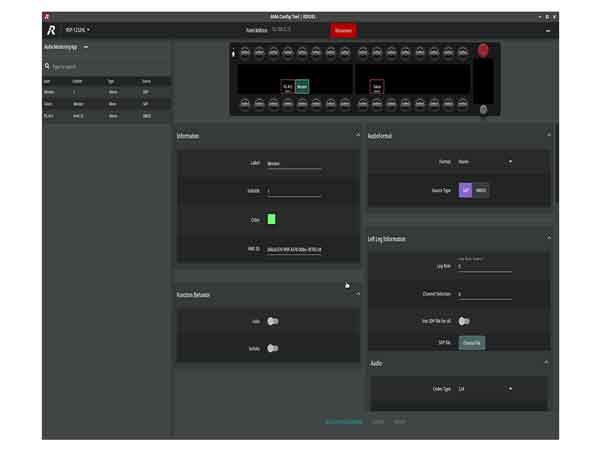Screen dimensions: 600x450
Task: Open the device model dropdown beside the logo
Action: coord(78,29)
